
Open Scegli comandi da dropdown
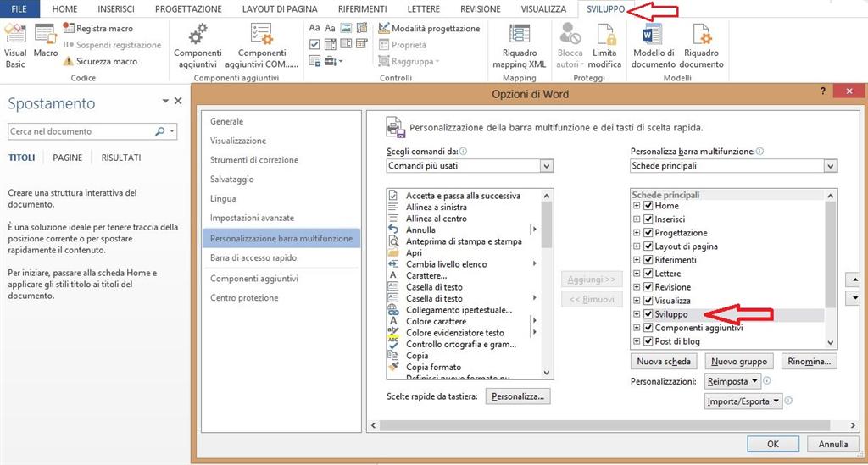470,166
